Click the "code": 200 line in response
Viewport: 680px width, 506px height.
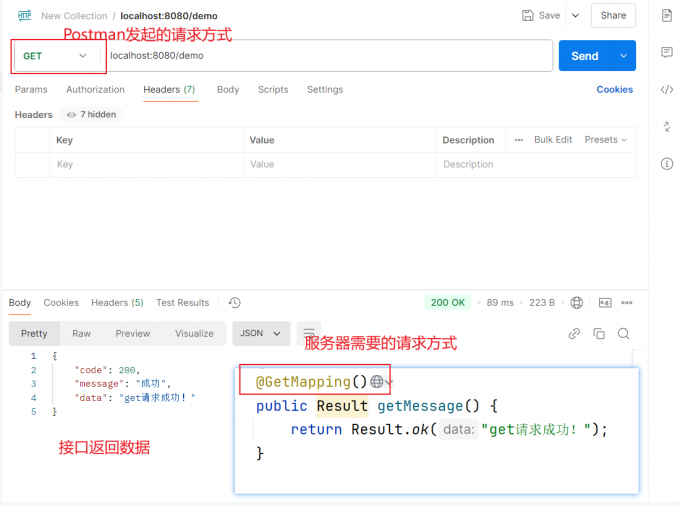(107, 370)
